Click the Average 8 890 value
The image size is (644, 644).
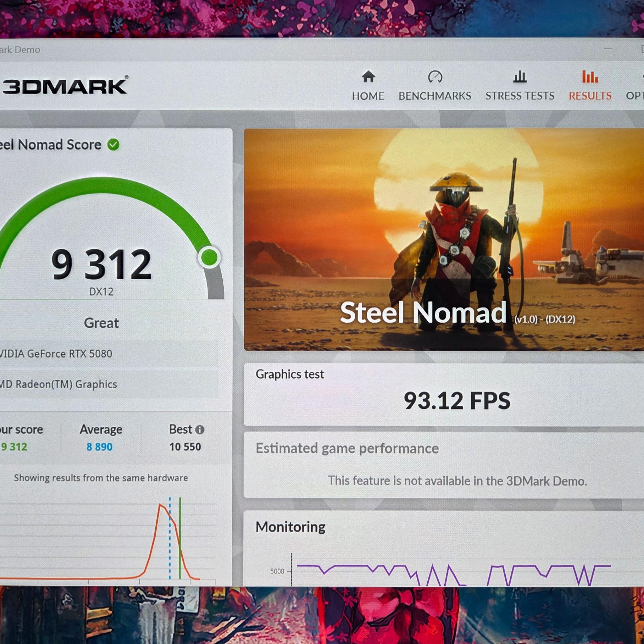coord(100,447)
